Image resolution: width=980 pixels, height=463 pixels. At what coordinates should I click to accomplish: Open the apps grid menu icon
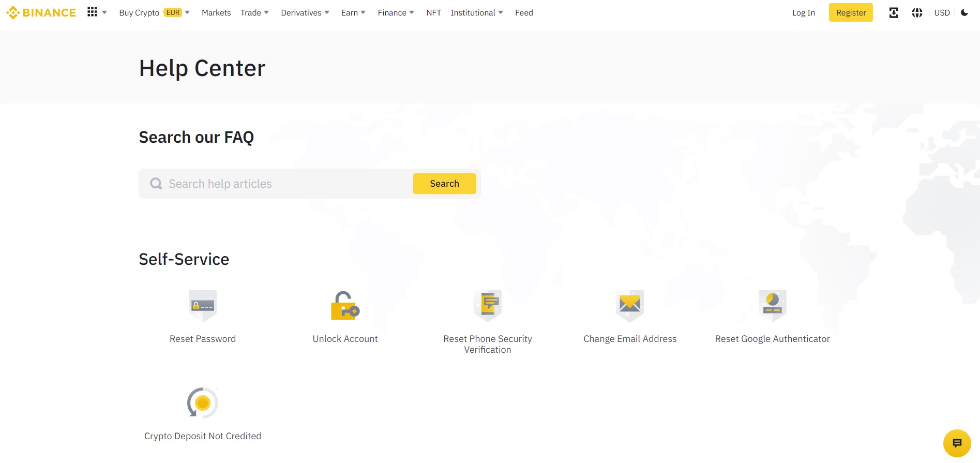click(92, 12)
